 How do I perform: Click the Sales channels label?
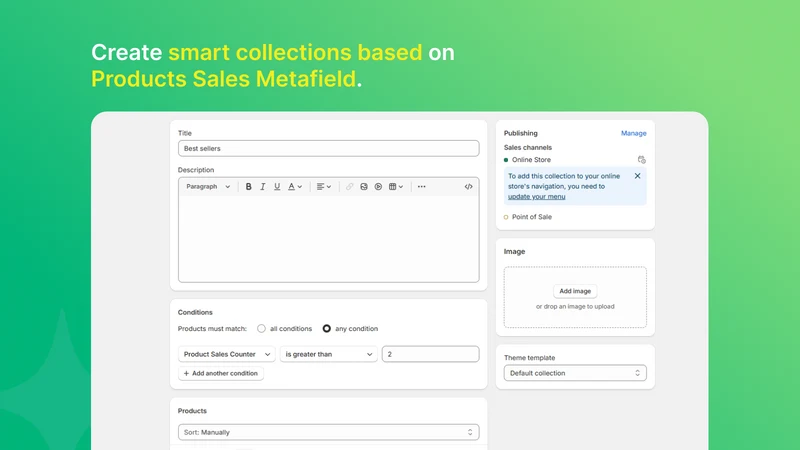point(528,147)
